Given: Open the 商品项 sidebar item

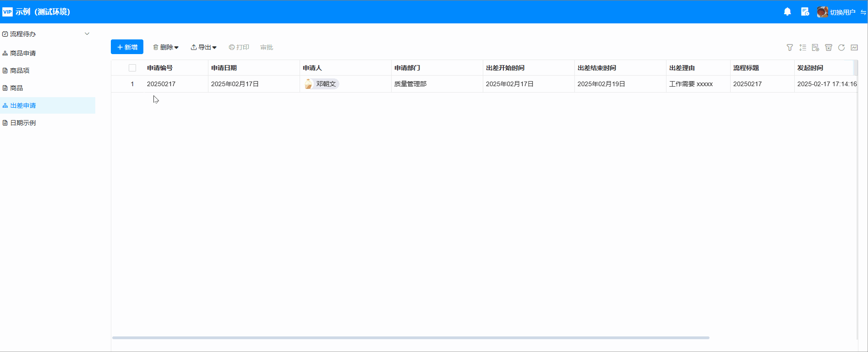Looking at the screenshot, I should (x=20, y=71).
